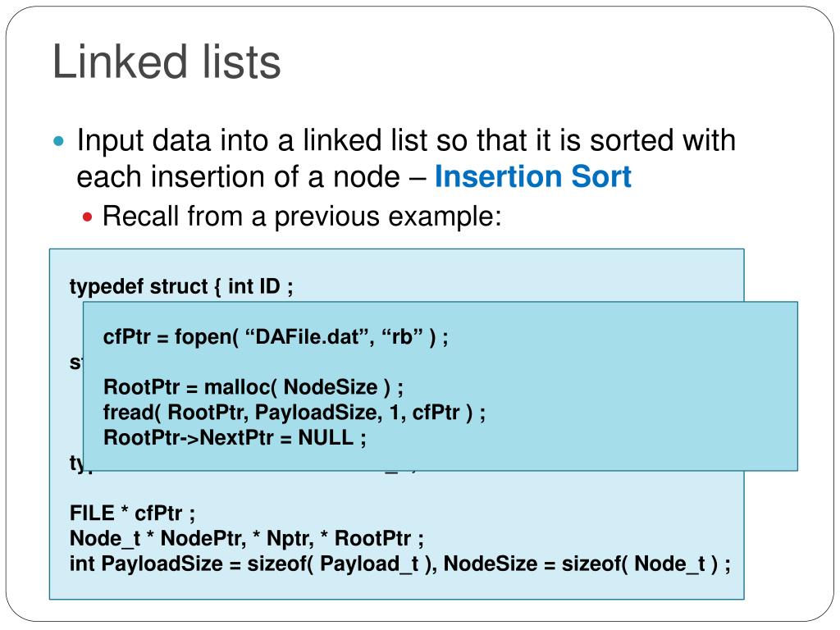Screen dimensions: 840x630
Task: Select the "FILE * cfPtr ;" declaration
Action: coord(132,514)
